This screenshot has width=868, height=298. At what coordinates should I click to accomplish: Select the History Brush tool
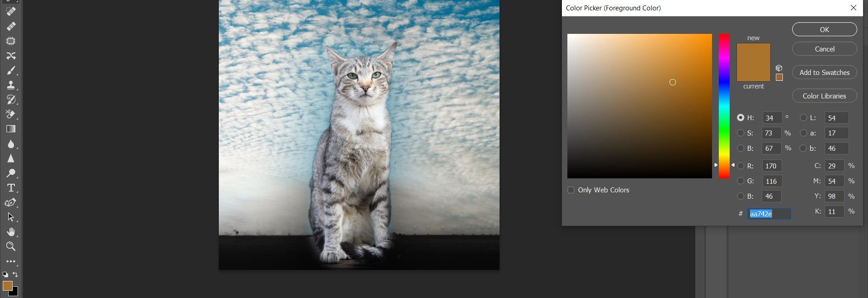pyautogui.click(x=11, y=99)
